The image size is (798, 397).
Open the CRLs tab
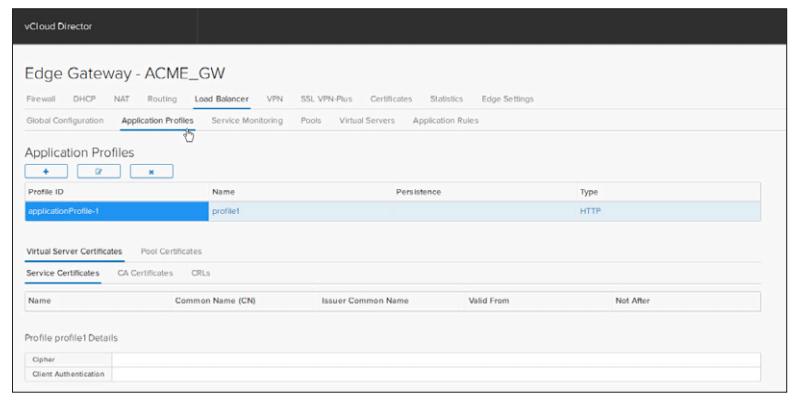pos(201,273)
